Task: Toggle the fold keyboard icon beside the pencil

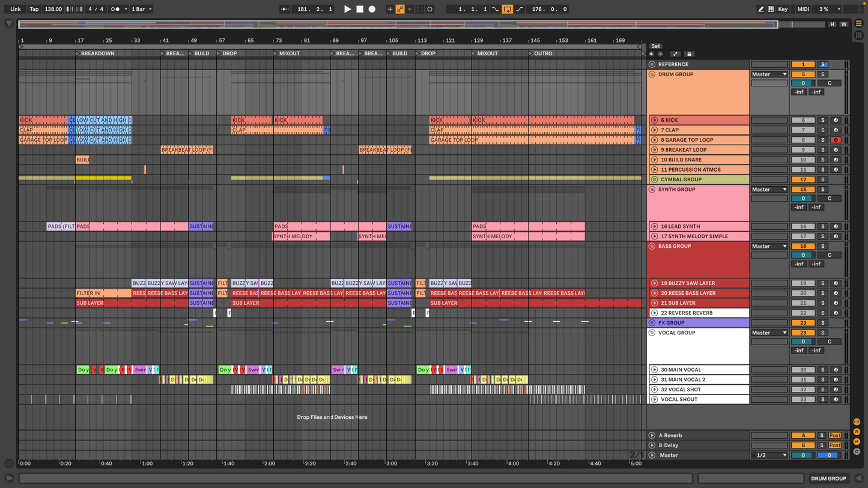Action: point(771,9)
